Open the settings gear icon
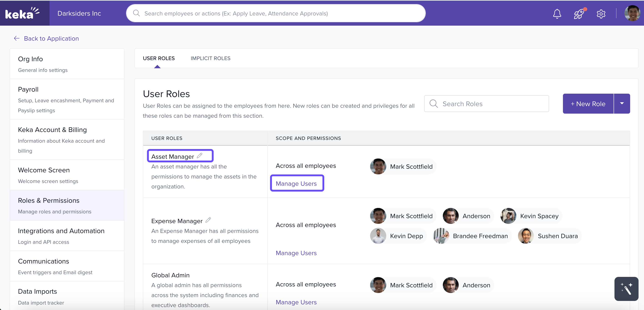The image size is (644, 310). tap(601, 13)
